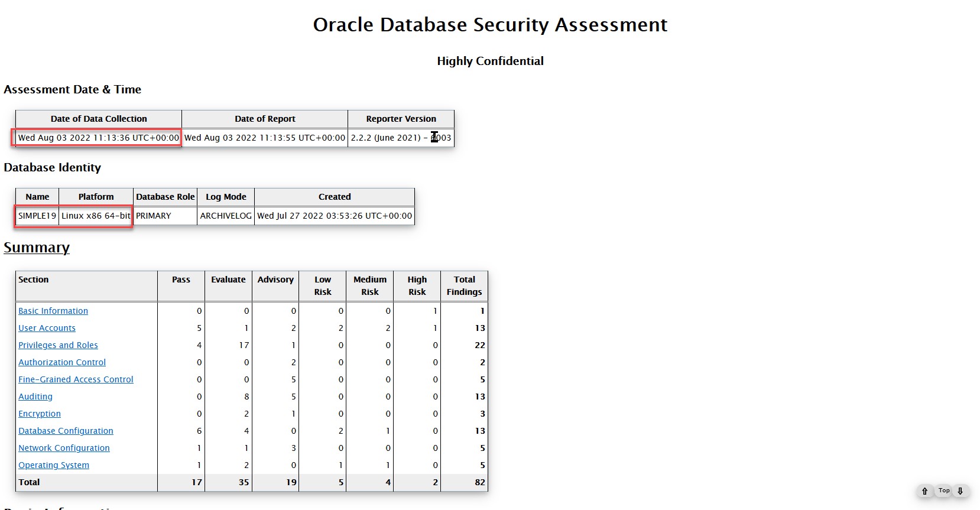The image size is (980, 510).
Task: Jump to the Auditing section
Action: tap(35, 397)
